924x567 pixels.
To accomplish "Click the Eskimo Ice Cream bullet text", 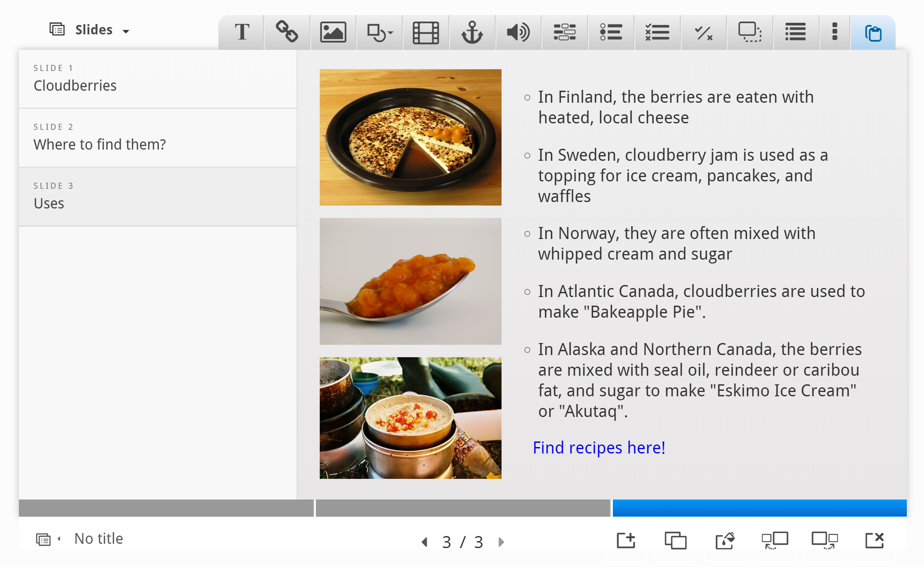I will point(700,380).
